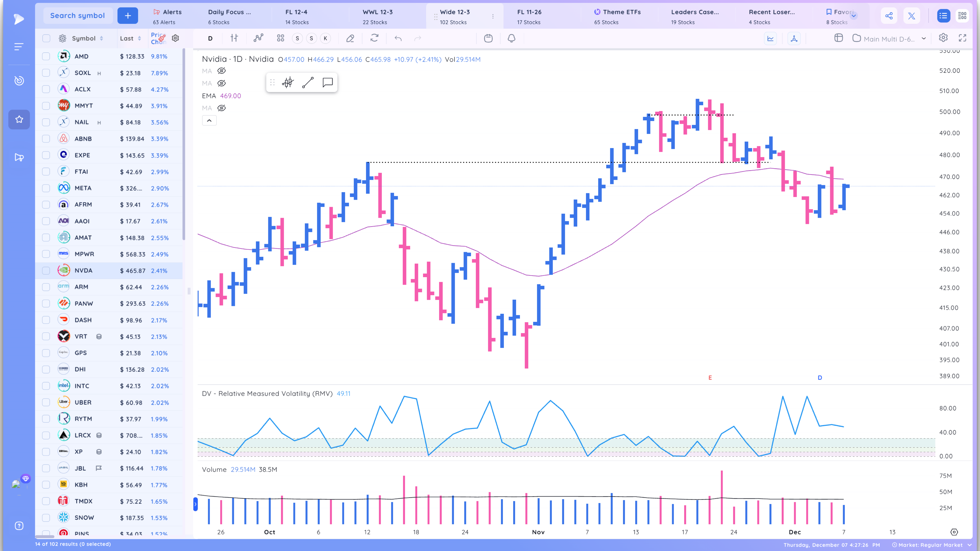Check the META row checkbox
The image size is (980, 551).
pyautogui.click(x=46, y=188)
